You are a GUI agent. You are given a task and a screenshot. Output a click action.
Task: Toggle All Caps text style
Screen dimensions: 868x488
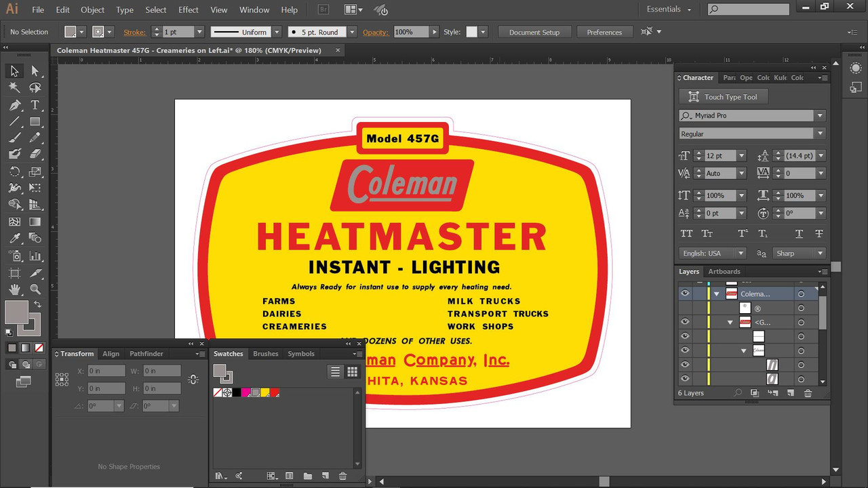click(686, 234)
